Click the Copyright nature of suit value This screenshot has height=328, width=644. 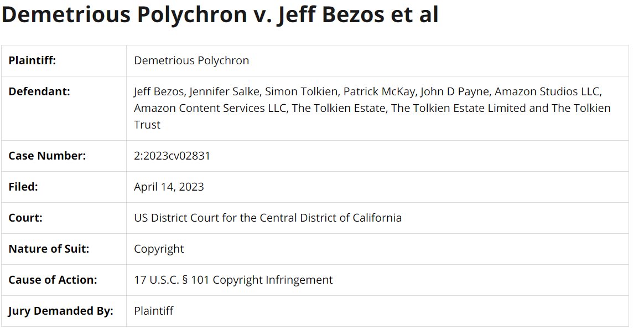159,249
